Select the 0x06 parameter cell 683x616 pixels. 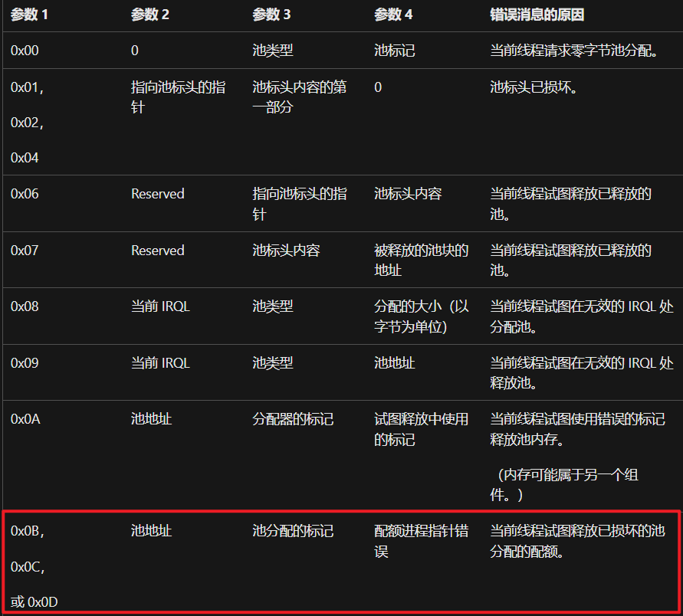click(25, 194)
